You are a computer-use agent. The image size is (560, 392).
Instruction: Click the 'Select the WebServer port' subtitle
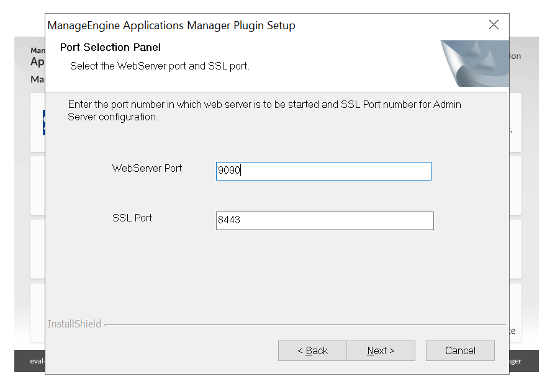click(160, 66)
